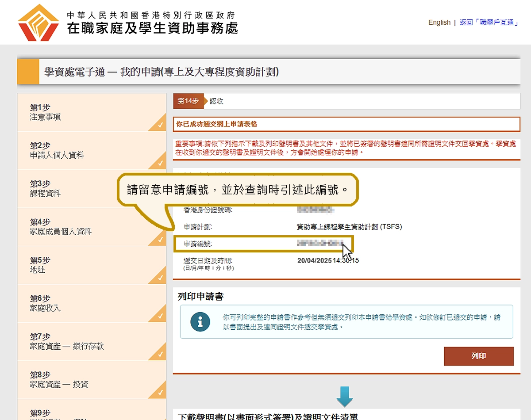This screenshot has height=420, width=531.
Task: Select 第5步 地址 step
Action: point(92,265)
